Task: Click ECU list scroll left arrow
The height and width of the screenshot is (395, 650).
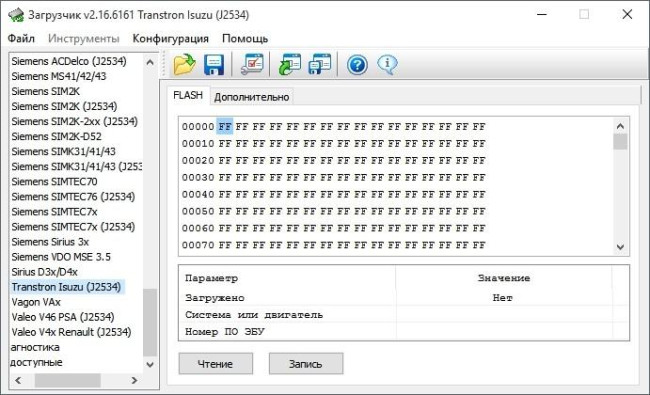Action: [x=18, y=380]
